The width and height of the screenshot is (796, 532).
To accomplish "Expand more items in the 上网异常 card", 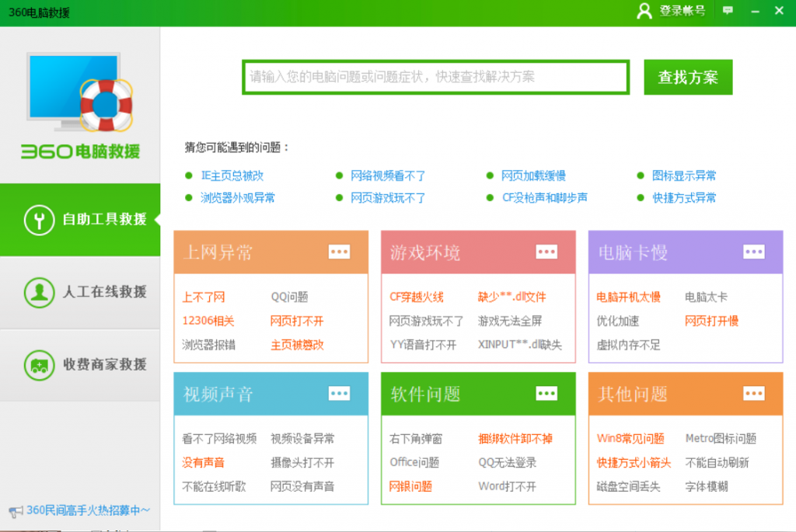I will 339,252.
